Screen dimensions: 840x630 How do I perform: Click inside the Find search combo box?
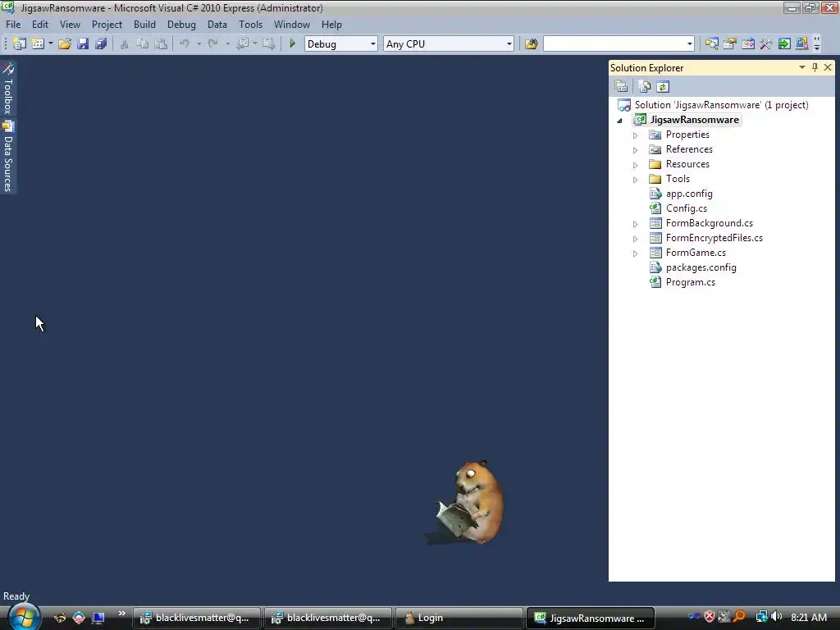[x=614, y=44]
